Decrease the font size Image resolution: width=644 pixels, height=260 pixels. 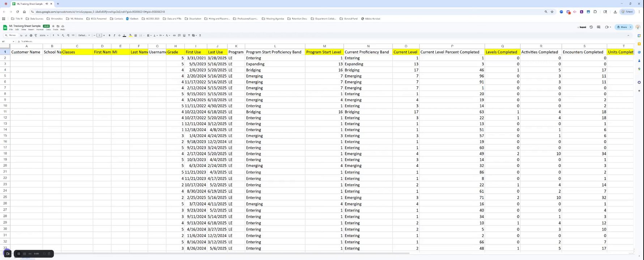pyautogui.click(x=95, y=35)
